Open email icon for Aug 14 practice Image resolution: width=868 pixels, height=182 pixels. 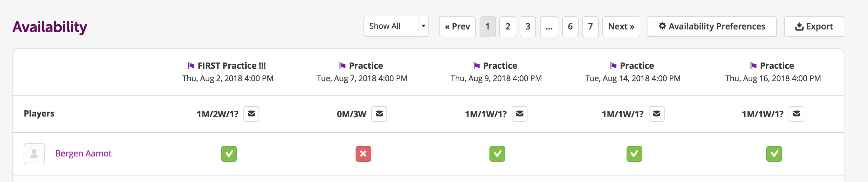click(656, 114)
